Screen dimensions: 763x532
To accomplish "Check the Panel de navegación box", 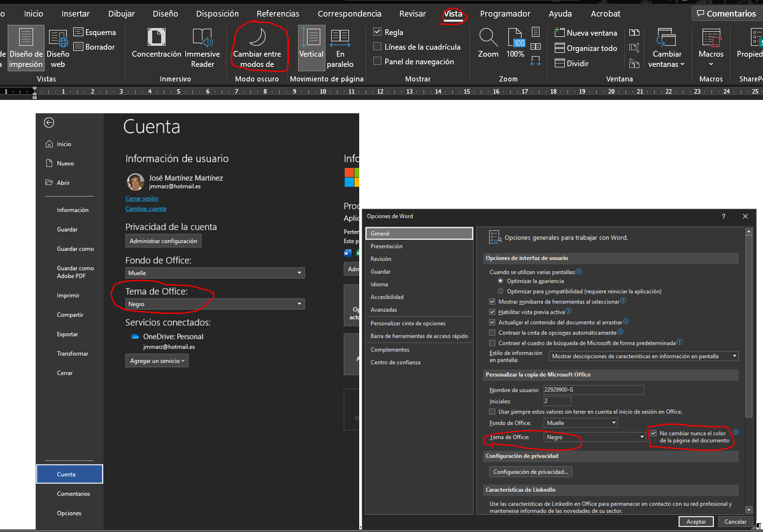I will 378,61.
